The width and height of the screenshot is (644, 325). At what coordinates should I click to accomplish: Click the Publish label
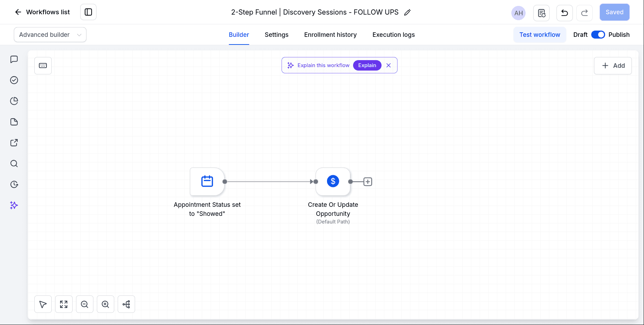619,35
